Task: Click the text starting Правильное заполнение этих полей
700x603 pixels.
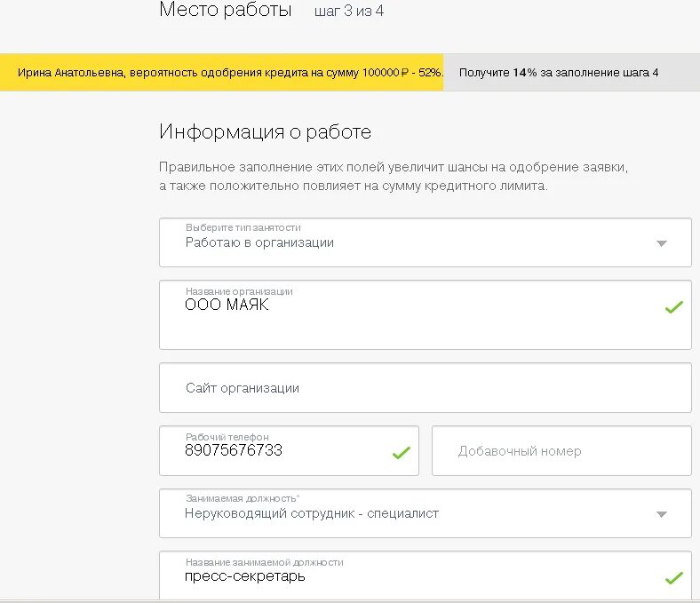Action: point(394,177)
